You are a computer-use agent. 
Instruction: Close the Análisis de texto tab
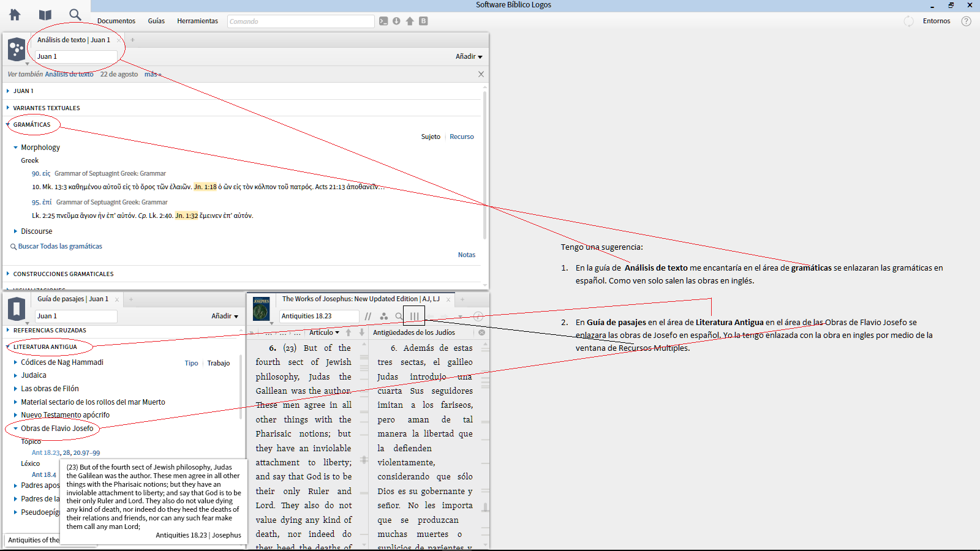pos(118,40)
